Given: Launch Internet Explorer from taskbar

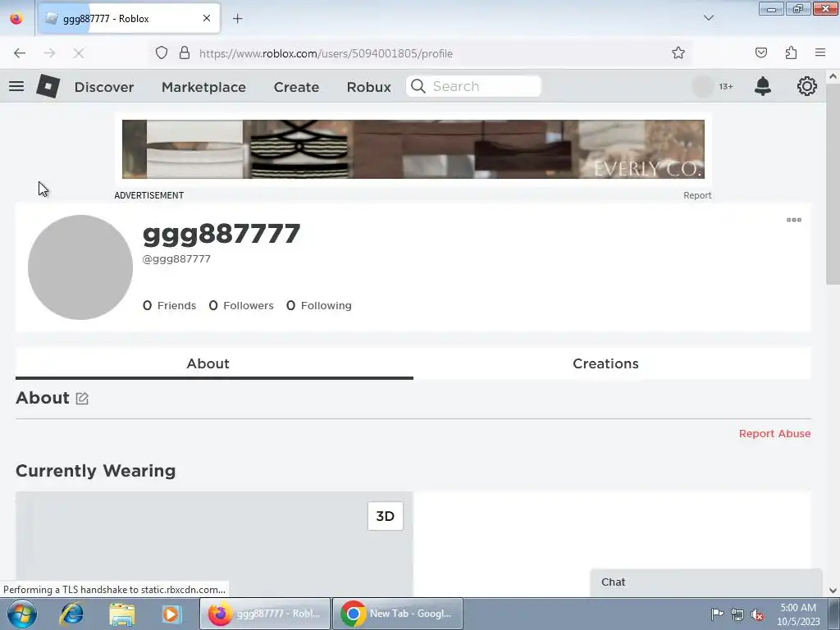Looking at the screenshot, I should [72, 614].
